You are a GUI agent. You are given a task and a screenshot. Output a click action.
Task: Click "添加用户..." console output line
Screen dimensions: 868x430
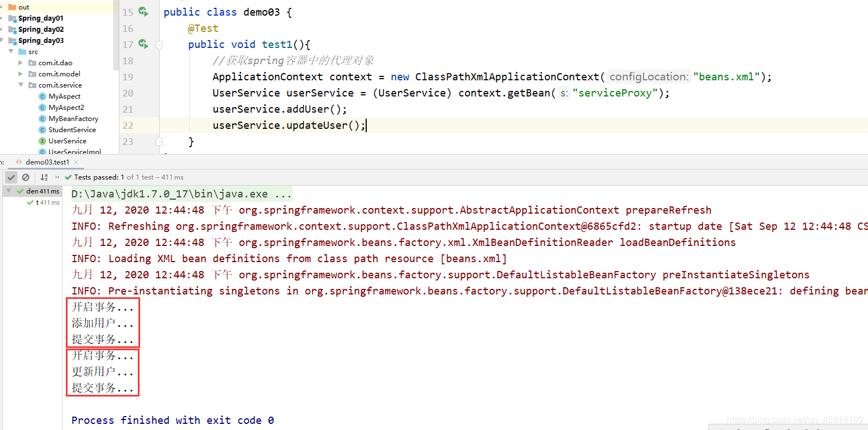point(103,323)
